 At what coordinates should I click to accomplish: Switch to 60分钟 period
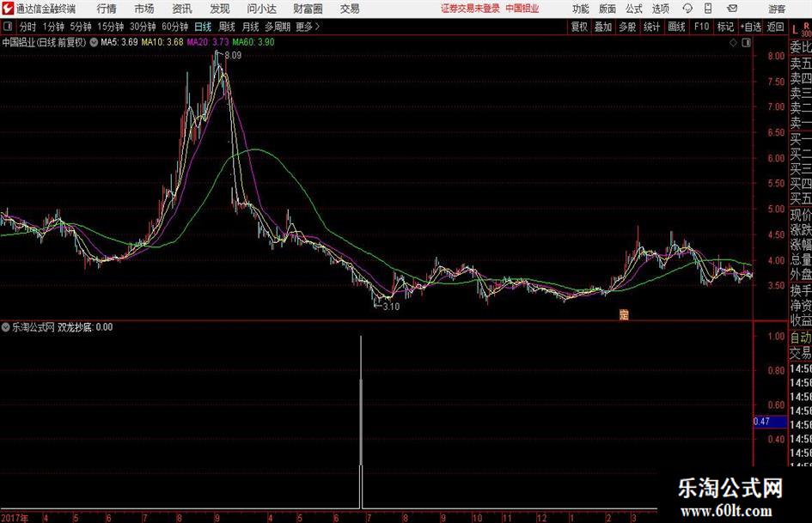(x=174, y=27)
